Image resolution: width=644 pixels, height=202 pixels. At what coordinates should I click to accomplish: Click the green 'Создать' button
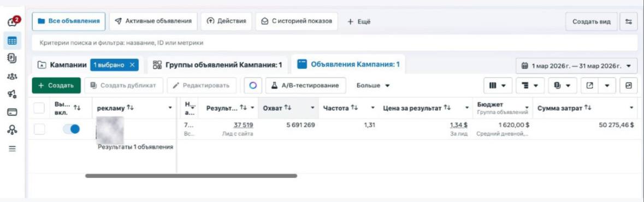(56, 85)
